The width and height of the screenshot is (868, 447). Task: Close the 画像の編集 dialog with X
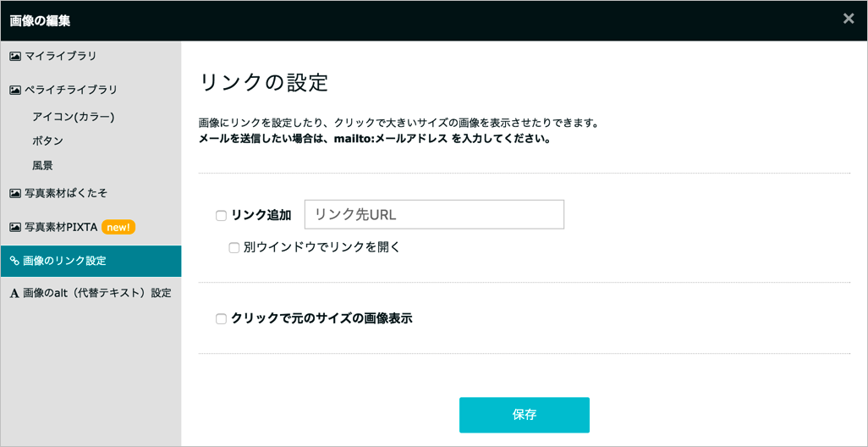pos(848,19)
